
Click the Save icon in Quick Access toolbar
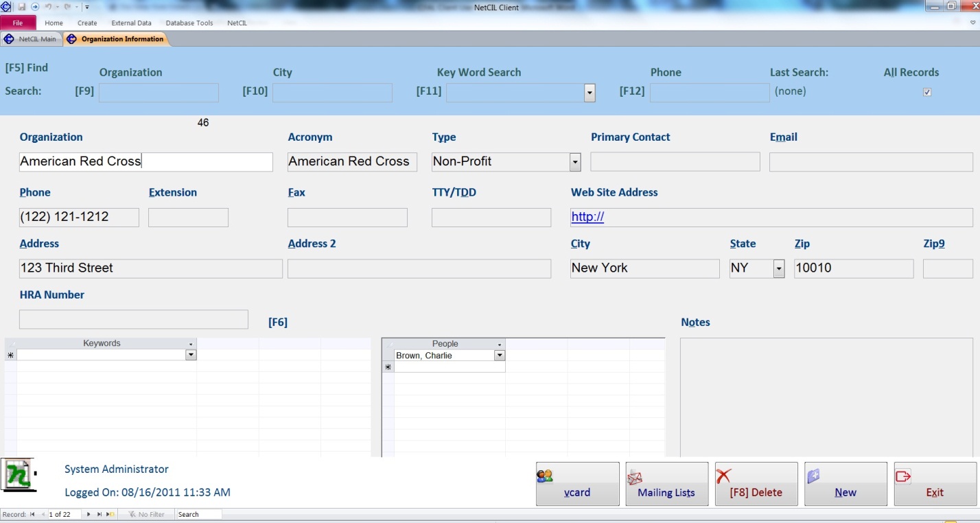pyautogui.click(x=22, y=7)
